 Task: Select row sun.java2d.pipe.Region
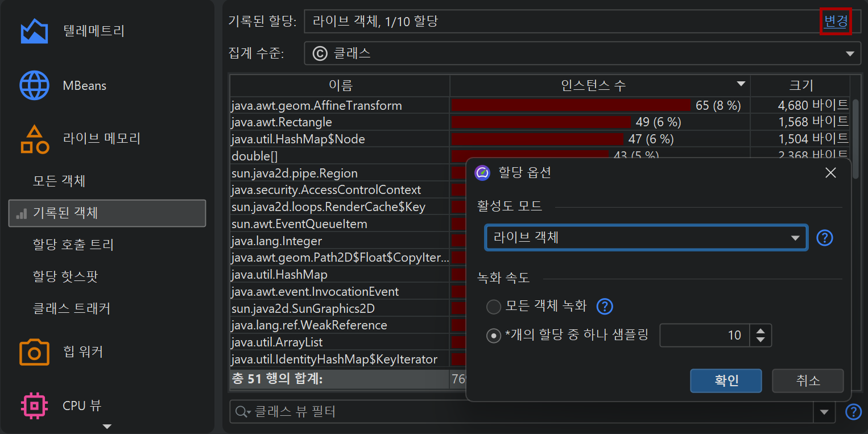click(x=340, y=173)
